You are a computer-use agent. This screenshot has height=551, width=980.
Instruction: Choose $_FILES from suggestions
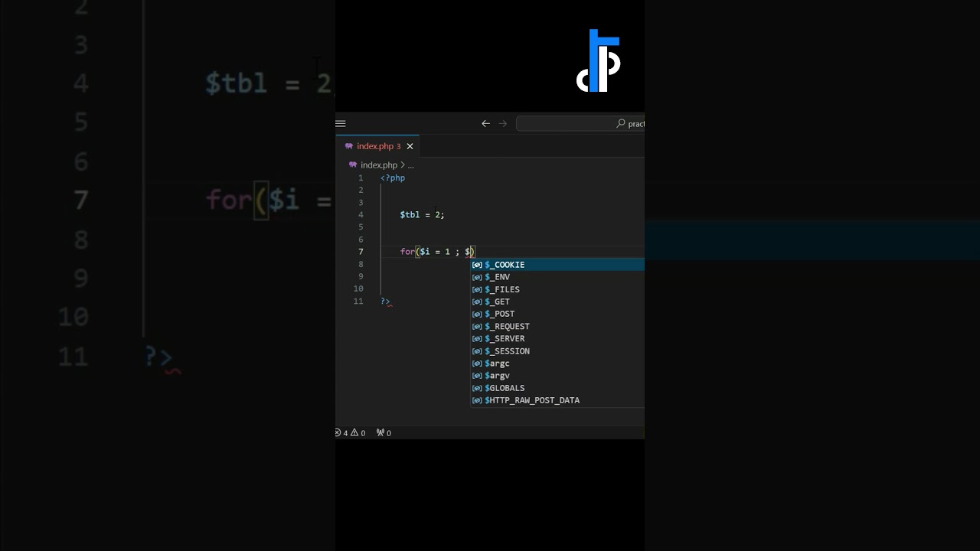click(557, 289)
